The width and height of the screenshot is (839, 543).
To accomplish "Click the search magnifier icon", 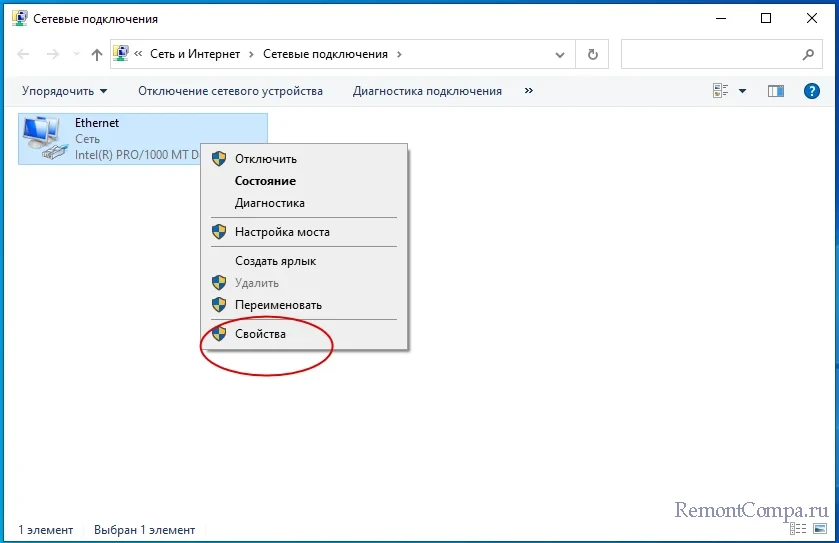I will tap(808, 55).
